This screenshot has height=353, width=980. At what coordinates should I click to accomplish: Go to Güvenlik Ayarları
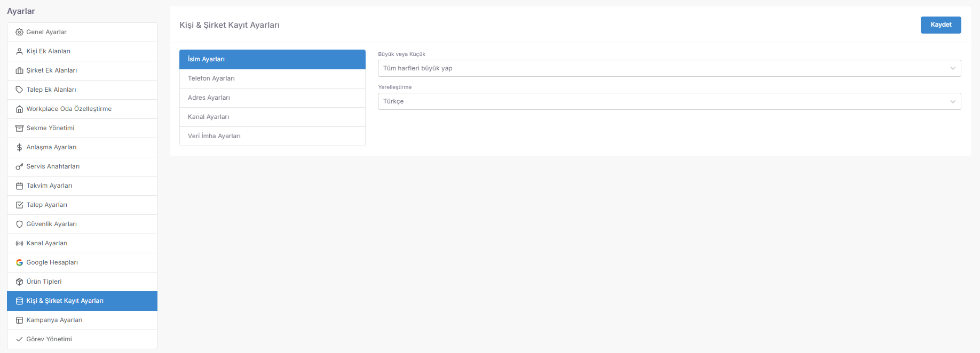point(82,224)
